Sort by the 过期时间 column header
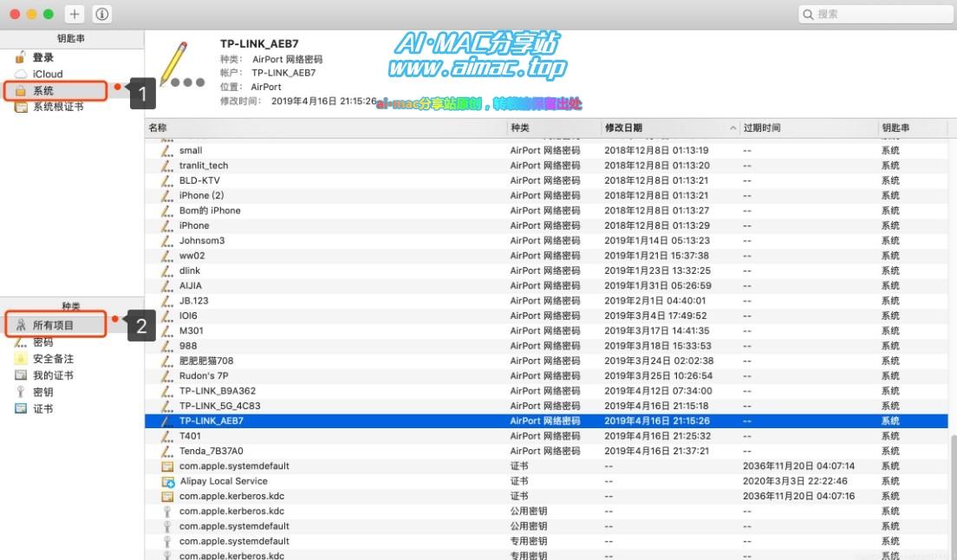Screen dimensions: 957x560 808,127
